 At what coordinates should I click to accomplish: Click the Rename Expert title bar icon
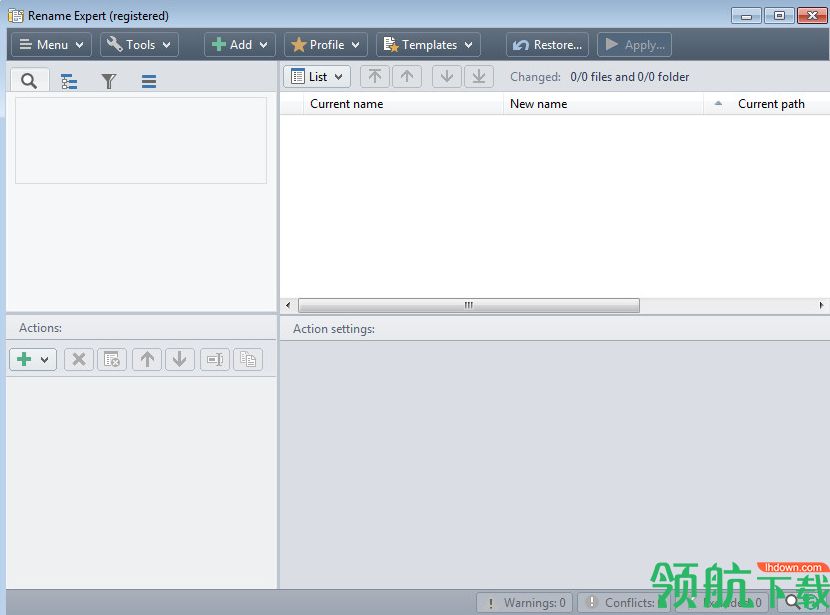[x=15, y=16]
